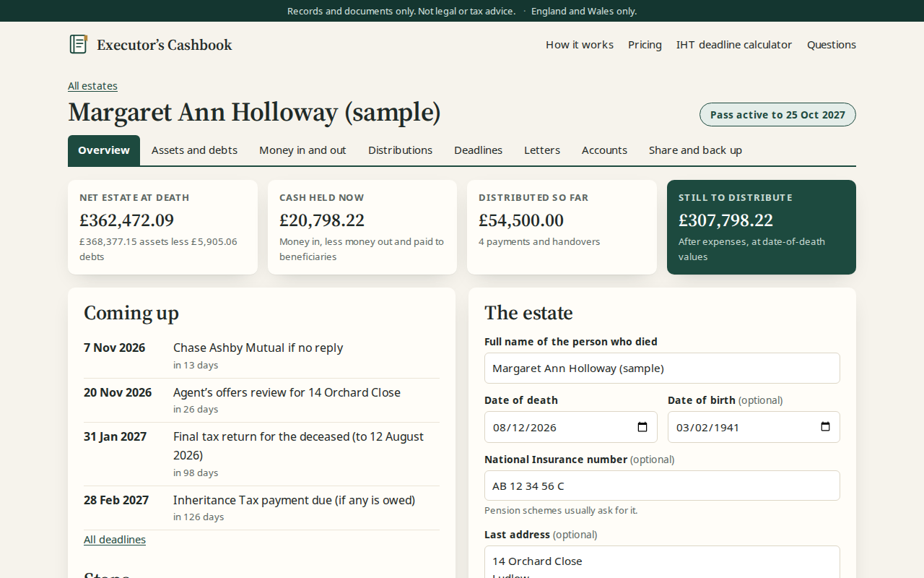Viewport: 924px width, 578px height.
Task: Click the Pension schemes usually ask for it hint
Action: pos(561,511)
